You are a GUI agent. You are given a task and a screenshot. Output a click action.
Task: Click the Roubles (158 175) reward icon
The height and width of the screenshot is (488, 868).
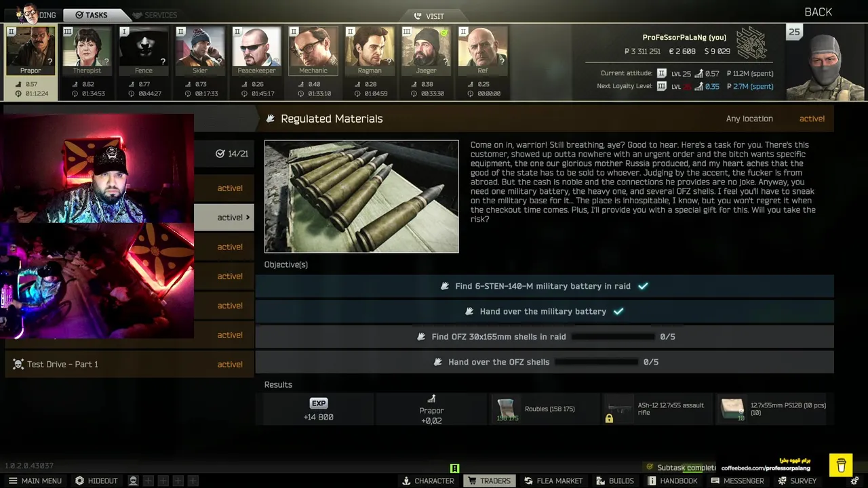tap(507, 409)
